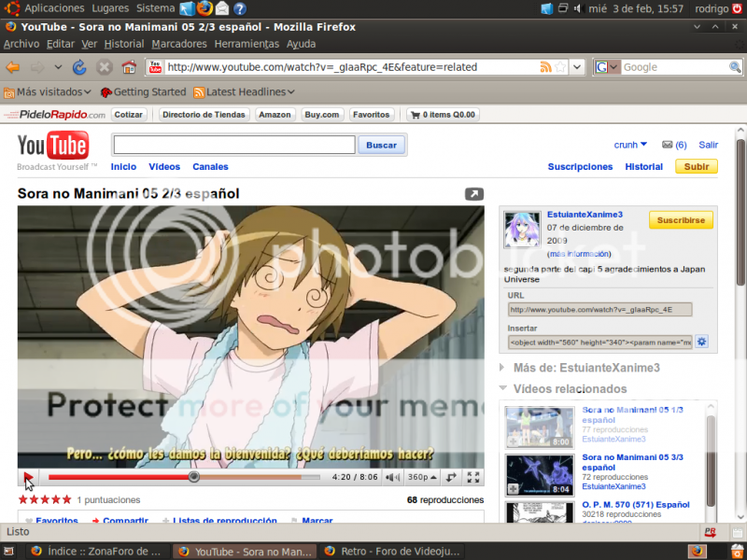Pop out the video with the arrow icon
Image resolution: width=747 pixels, height=560 pixels.
tap(474, 194)
